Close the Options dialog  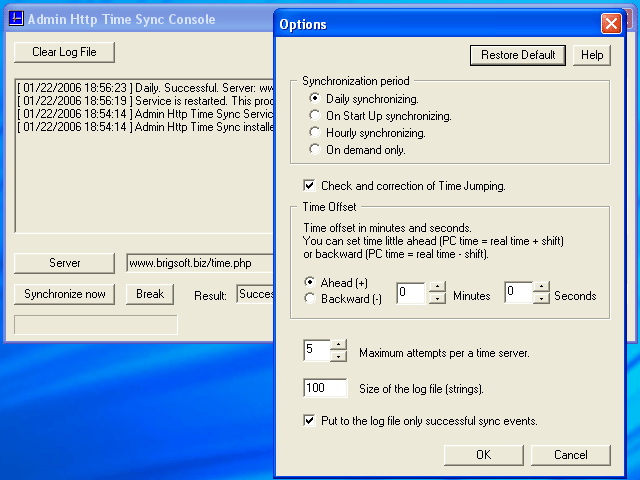click(611, 24)
